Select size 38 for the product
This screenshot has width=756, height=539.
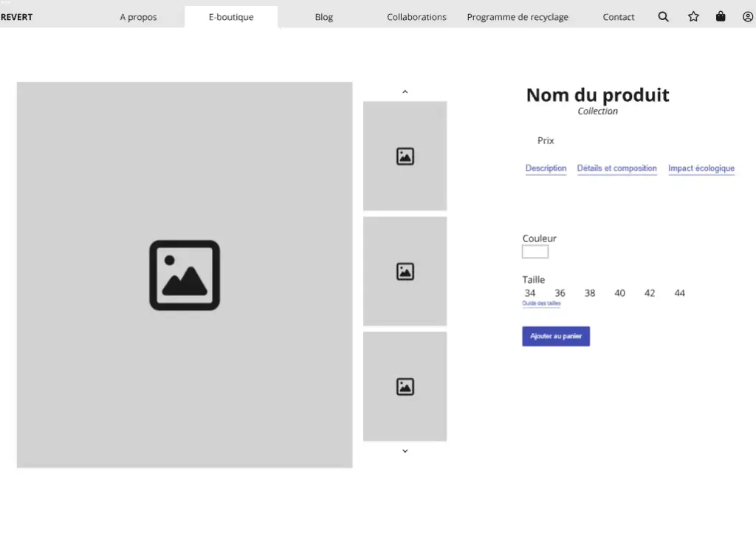click(589, 293)
